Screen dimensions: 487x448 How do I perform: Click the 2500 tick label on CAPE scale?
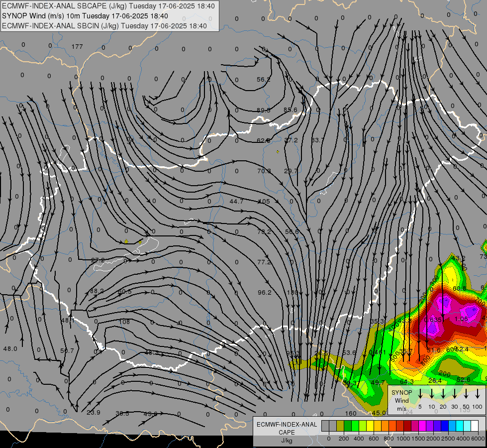pos(448,439)
